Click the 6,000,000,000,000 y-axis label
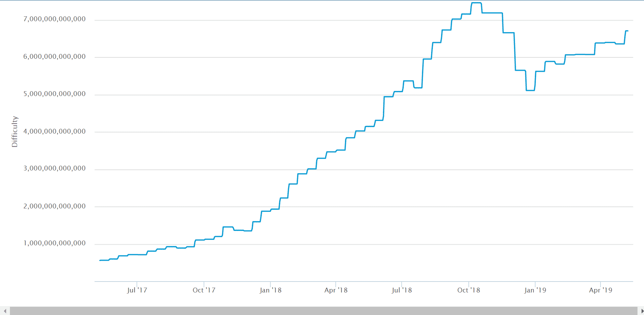 click(x=54, y=57)
